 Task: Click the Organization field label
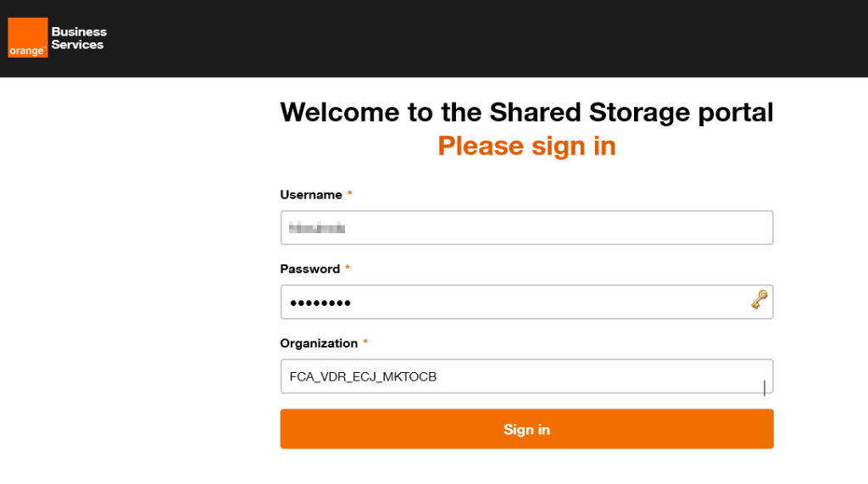[319, 343]
